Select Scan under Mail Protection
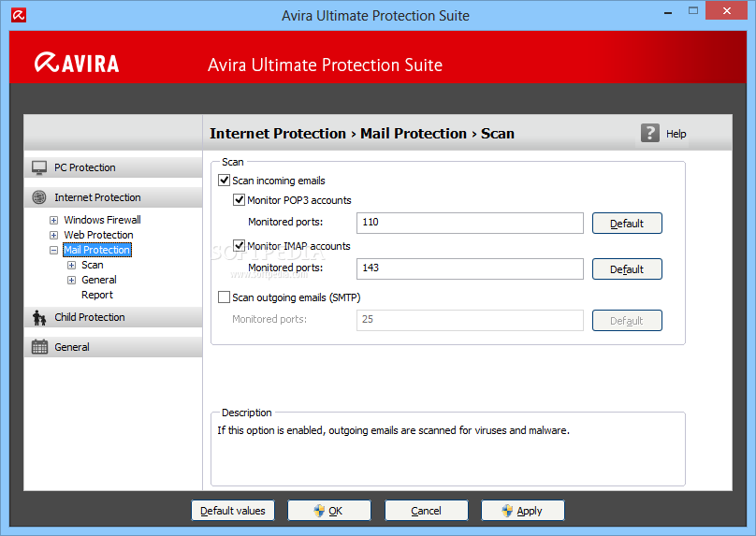 point(92,265)
